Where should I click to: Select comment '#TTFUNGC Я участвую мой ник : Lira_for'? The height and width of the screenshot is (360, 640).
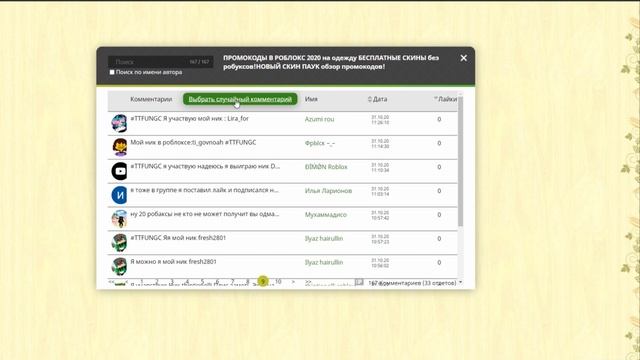[x=189, y=118]
